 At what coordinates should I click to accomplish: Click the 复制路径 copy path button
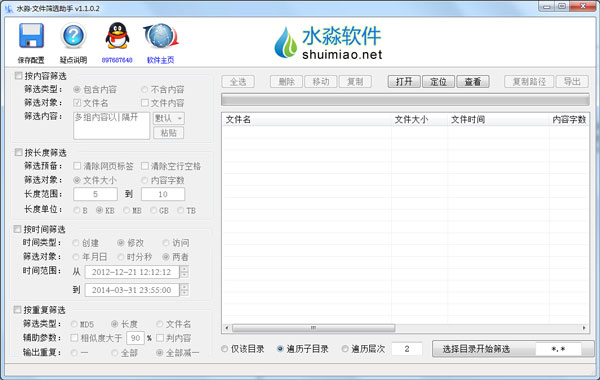pyautogui.click(x=529, y=82)
